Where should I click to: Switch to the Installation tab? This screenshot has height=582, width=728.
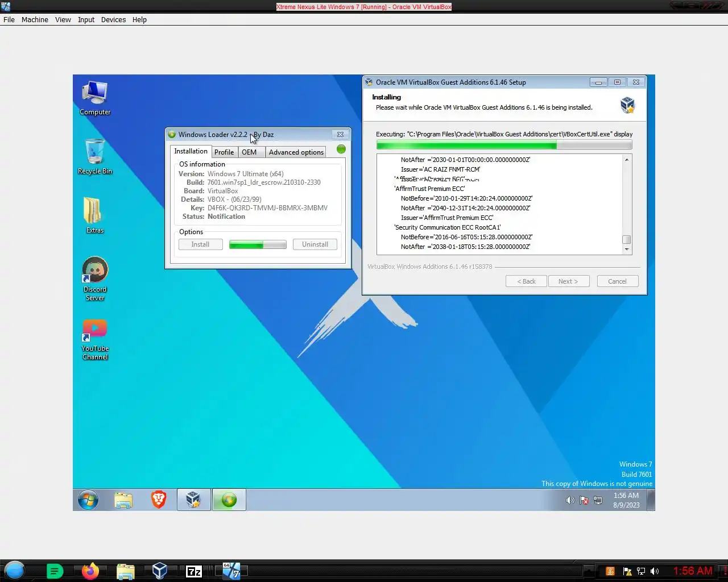(191, 151)
